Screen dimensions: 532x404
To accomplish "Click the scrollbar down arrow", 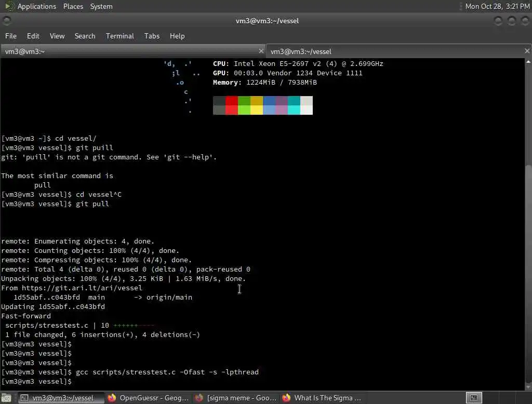I will [528, 387].
